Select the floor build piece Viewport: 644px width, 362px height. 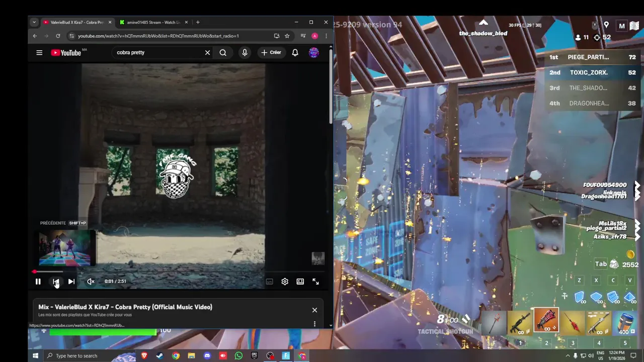pos(596,297)
